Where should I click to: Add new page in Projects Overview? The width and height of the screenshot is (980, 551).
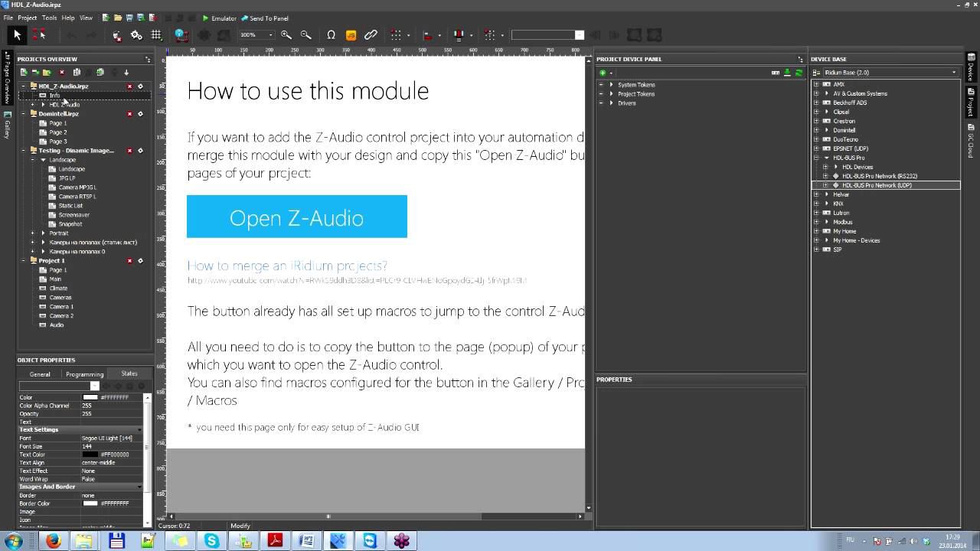click(x=24, y=72)
